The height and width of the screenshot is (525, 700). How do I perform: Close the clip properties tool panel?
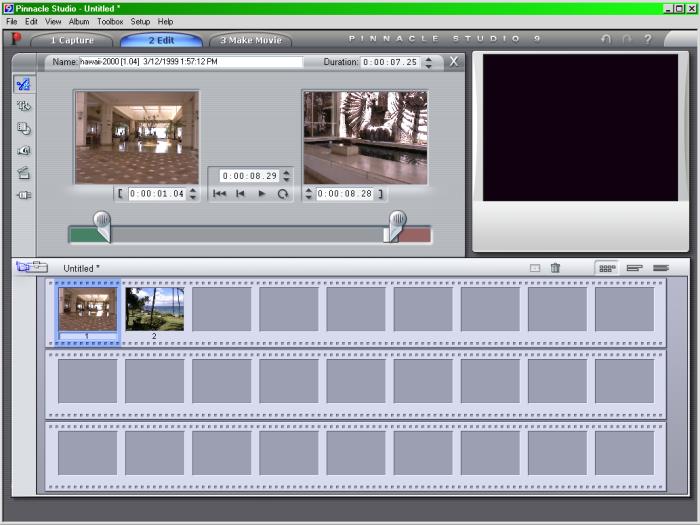[454, 62]
